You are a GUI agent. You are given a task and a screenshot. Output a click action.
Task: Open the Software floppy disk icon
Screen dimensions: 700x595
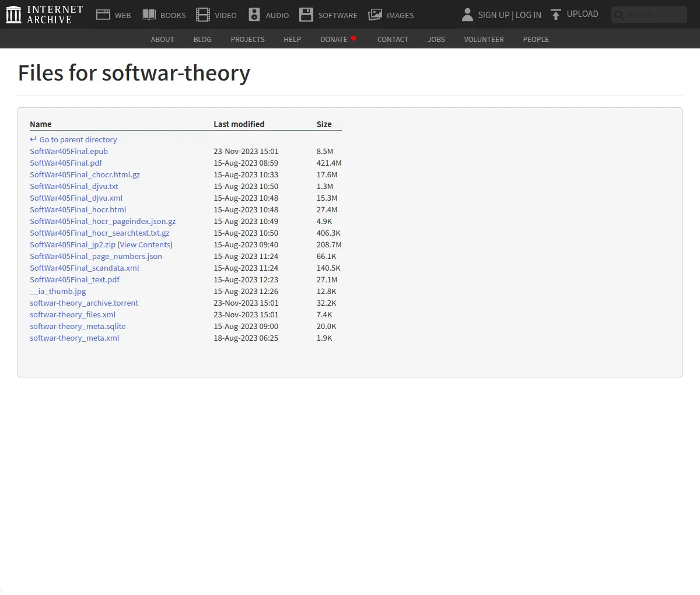click(306, 15)
